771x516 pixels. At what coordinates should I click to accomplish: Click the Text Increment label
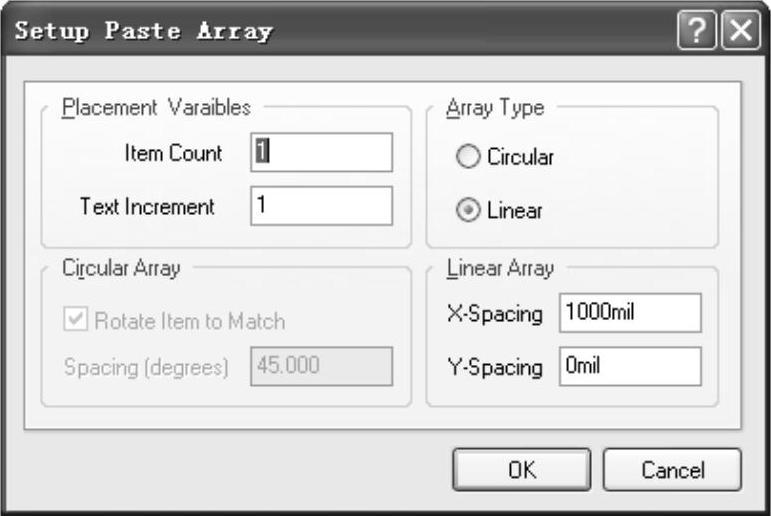point(147,207)
